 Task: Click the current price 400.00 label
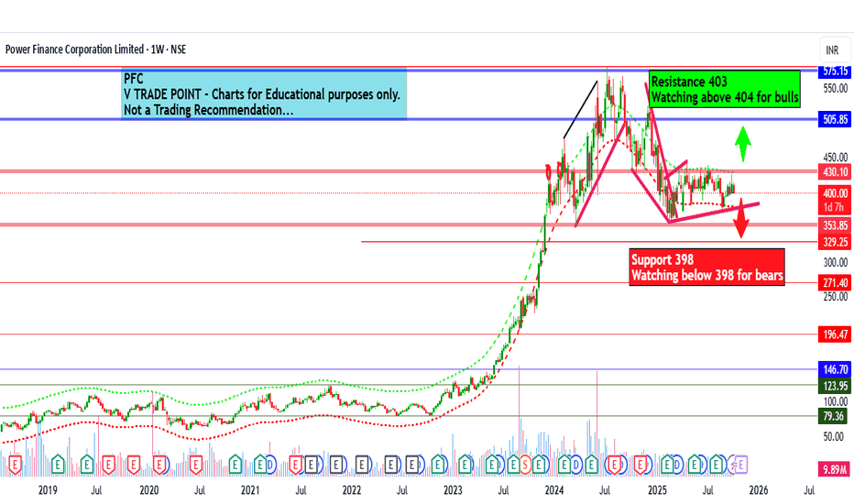click(x=835, y=192)
